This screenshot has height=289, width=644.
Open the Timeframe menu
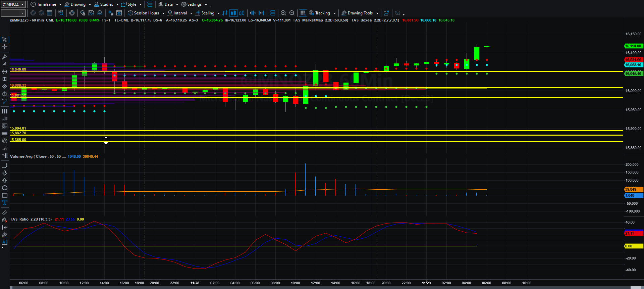(x=46, y=4)
